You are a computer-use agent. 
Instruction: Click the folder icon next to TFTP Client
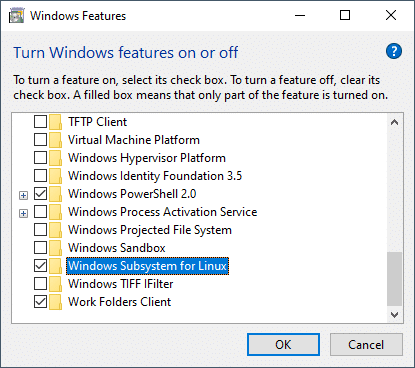point(55,122)
